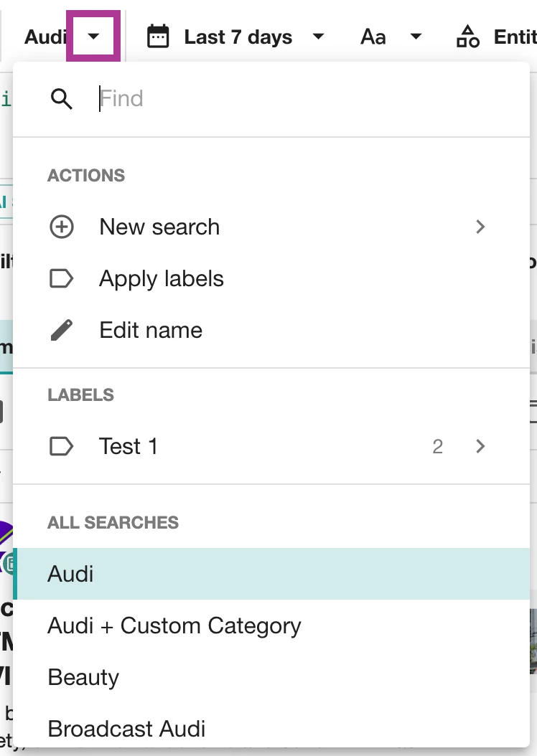
Task: Click the calendar icon in toolbar
Action: tap(158, 37)
